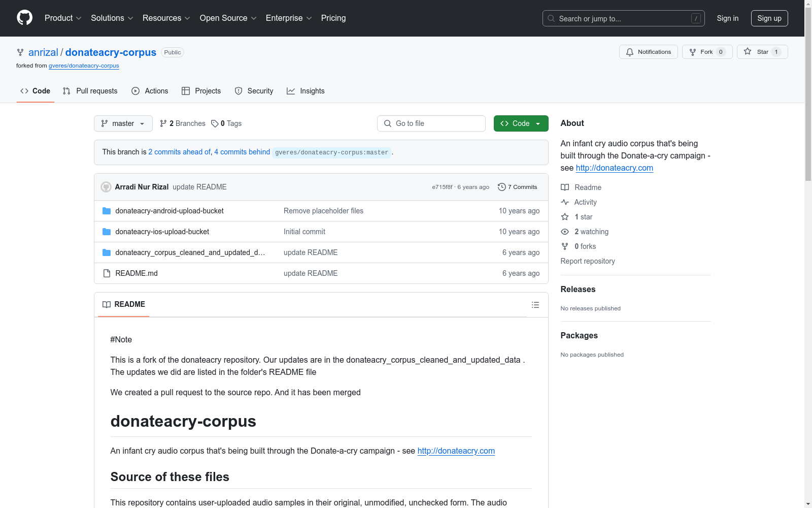Open the anrizal owner link
The height and width of the screenshot is (508, 812).
coord(43,52)
